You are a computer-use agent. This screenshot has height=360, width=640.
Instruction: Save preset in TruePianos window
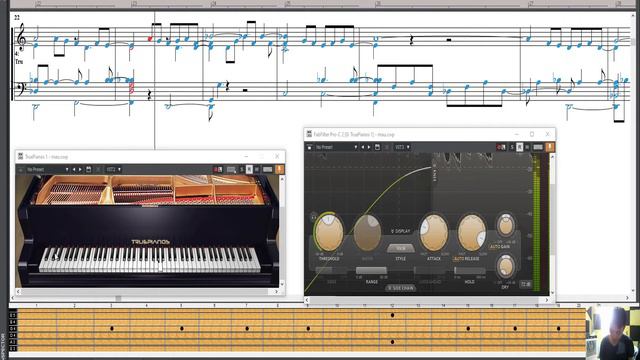pos(89,169)
